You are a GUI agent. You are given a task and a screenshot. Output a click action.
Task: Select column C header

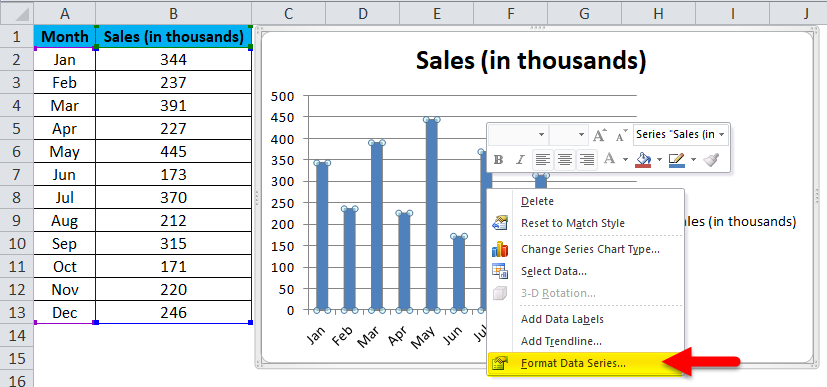tap(289, 14)
